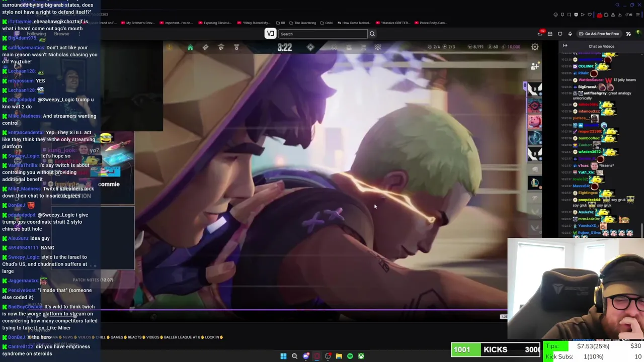This screenshot has height=362, width=644.
Task: Focus the Search input field
Action: pyautogui.click(x=323, y=34)
